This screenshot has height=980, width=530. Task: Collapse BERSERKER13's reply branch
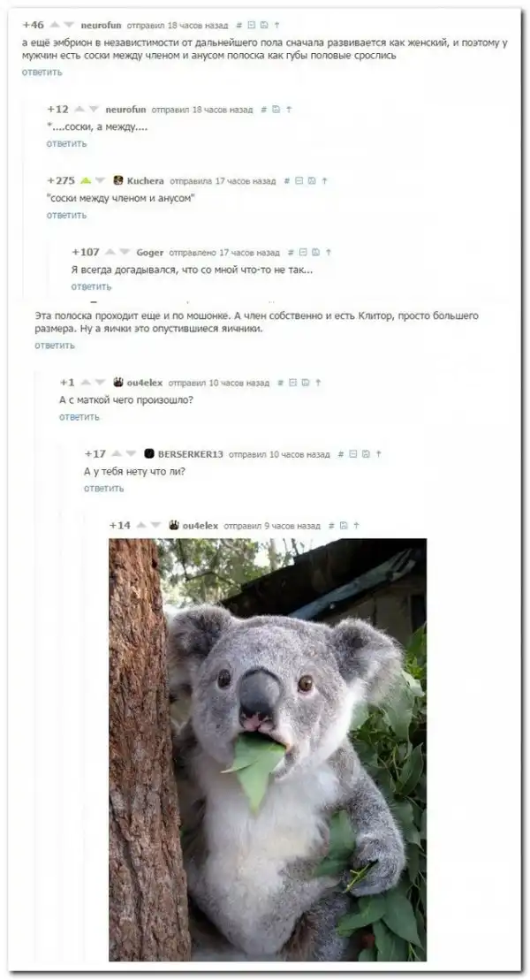pos(353,454)
